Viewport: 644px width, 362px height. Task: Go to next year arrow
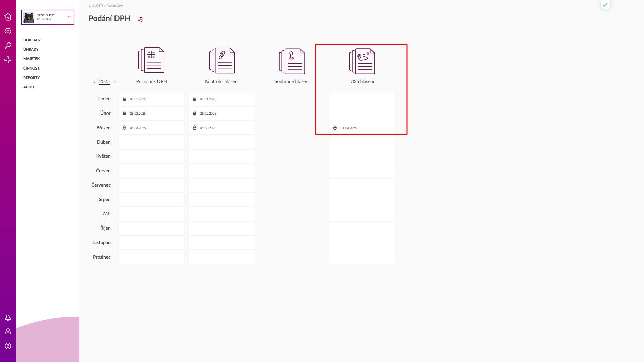coord(114,82)
